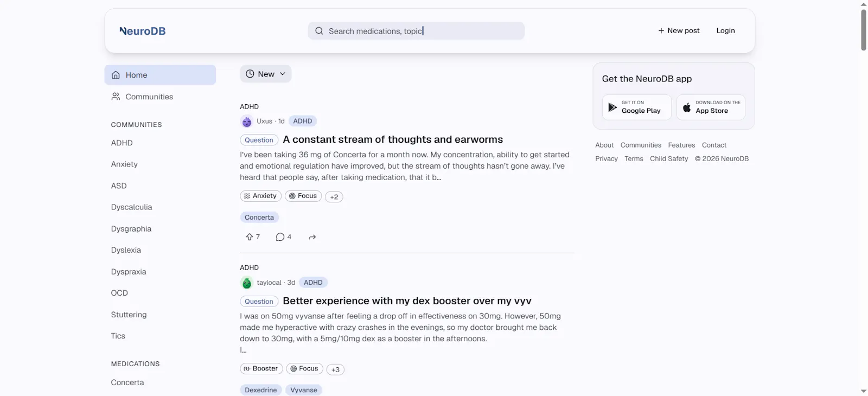Expand the +2 more tags chip
868x396 pixels.
(x=334, y=197)
